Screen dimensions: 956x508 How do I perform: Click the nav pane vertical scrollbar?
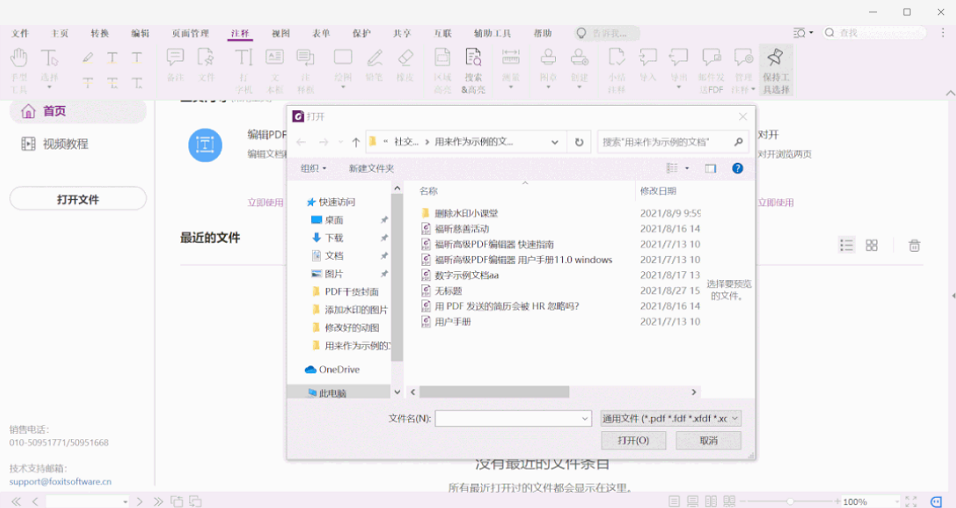click(x=397, y=277)
